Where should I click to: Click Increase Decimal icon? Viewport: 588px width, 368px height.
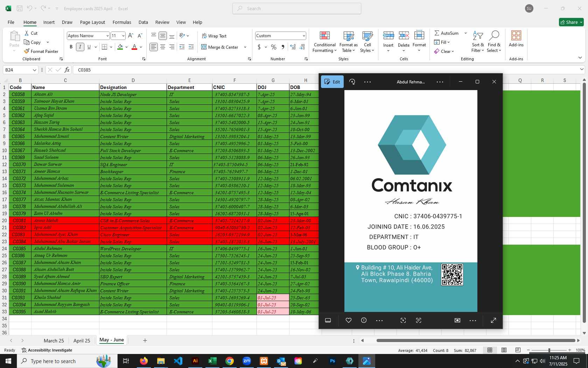[293, 47]
